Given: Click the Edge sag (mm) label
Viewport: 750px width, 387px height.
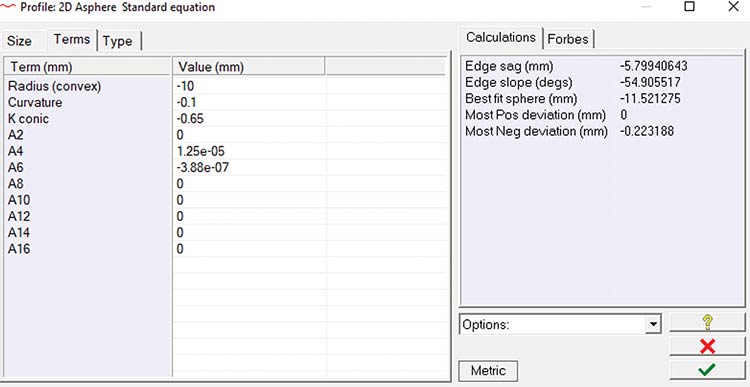Looking at the screenshot, I should tap(509, 66).
